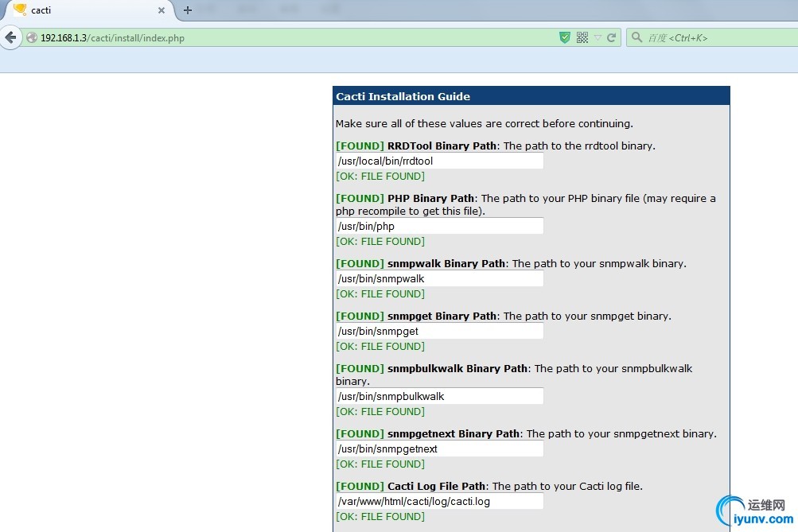
Task: Open a new tab with the plus button
Action: click(188, 10)
